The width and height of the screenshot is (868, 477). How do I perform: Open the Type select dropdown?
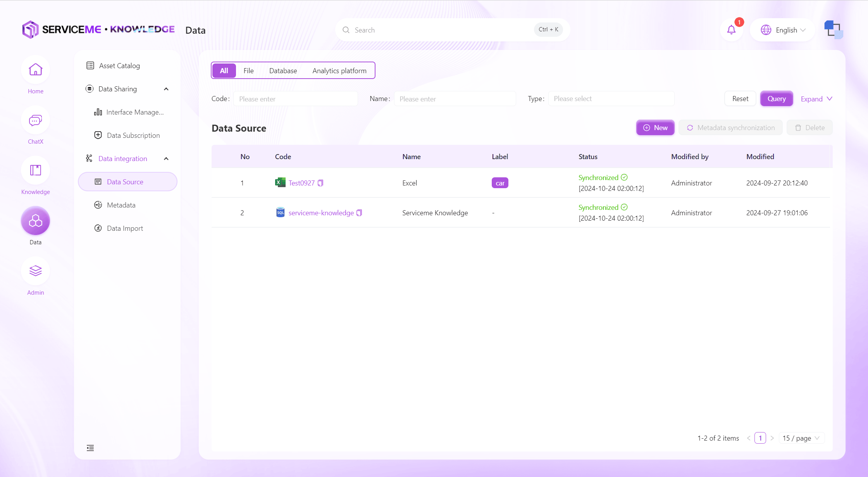[611, 99]
